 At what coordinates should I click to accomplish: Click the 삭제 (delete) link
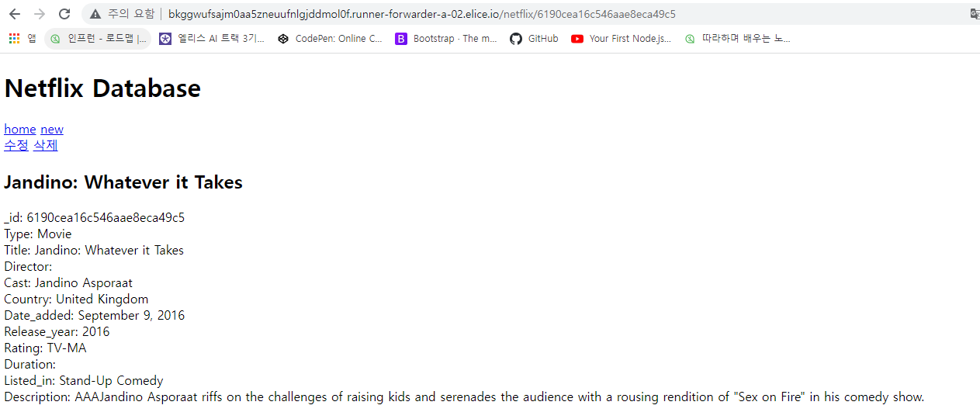[46, 145]
